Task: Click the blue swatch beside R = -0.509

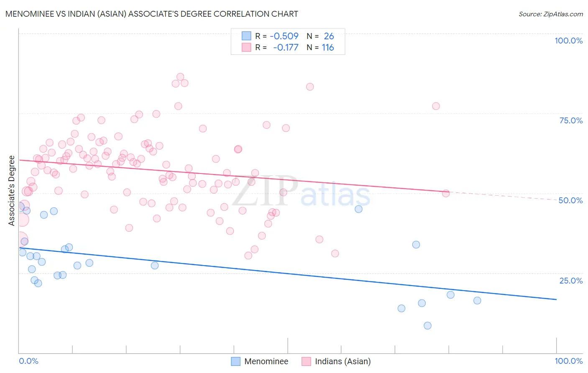Action: pyautogui.click(x=247, y=36)
